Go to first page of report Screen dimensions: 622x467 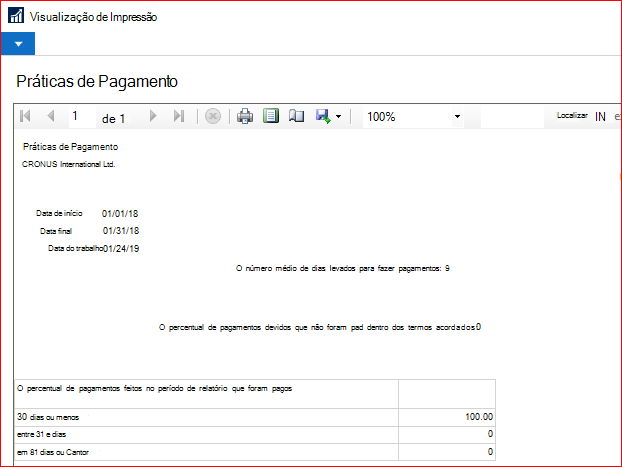coord(25,116)
